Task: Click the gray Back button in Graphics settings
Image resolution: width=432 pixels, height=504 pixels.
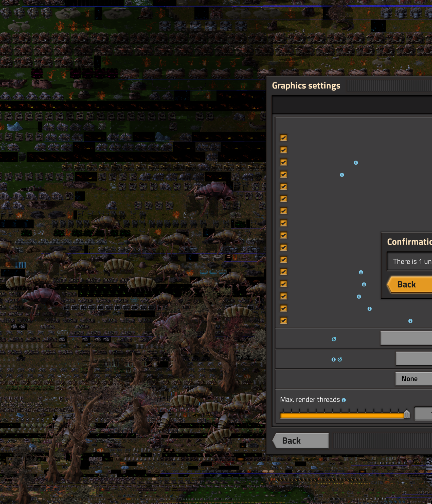Action: [x=301, y=441]
